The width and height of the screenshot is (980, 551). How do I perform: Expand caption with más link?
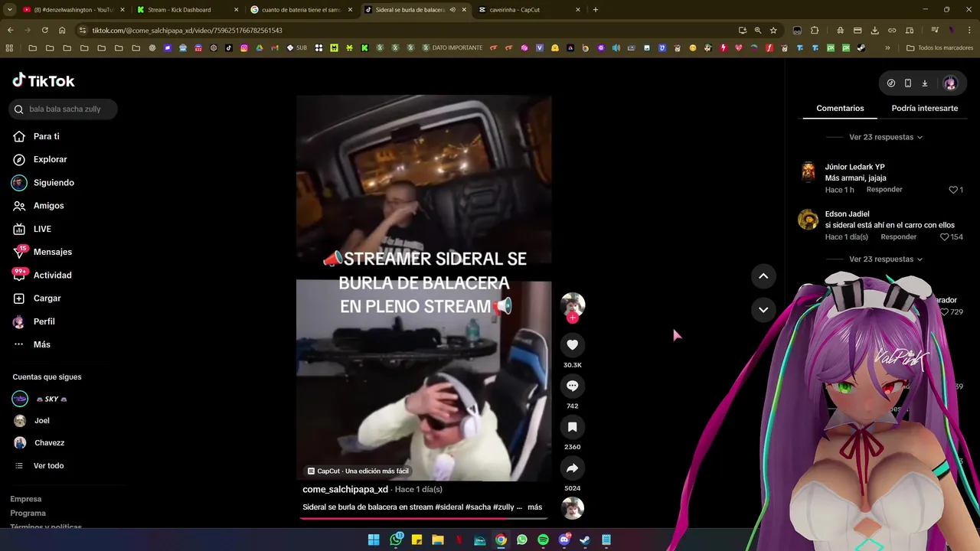click(x=534, y=507)
